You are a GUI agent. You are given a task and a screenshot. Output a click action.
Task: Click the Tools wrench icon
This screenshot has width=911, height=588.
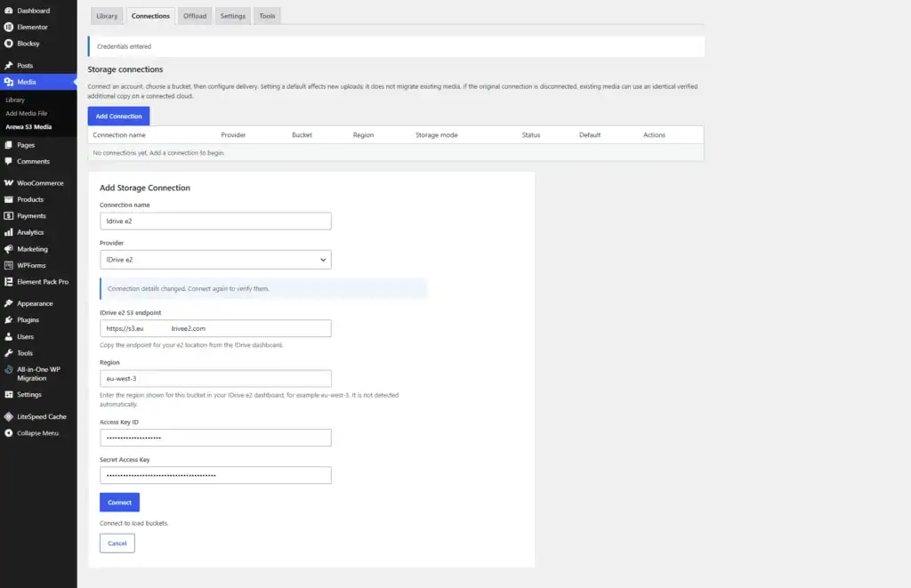pos(9,352)
